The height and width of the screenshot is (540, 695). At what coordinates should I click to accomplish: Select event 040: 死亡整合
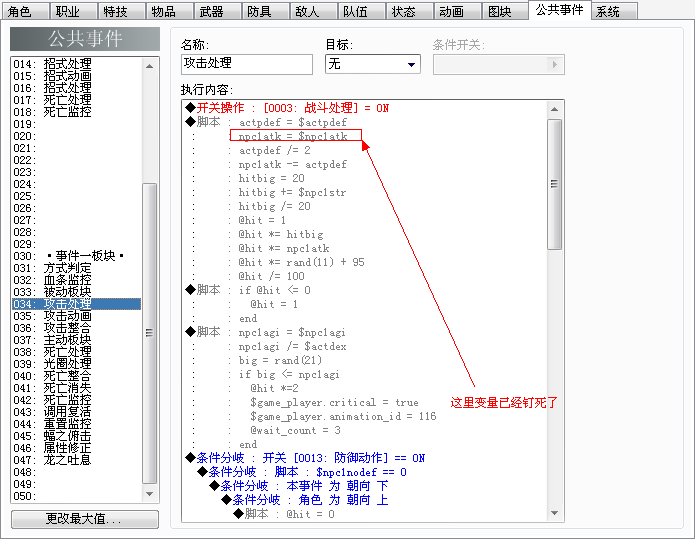tap(76, 376)
